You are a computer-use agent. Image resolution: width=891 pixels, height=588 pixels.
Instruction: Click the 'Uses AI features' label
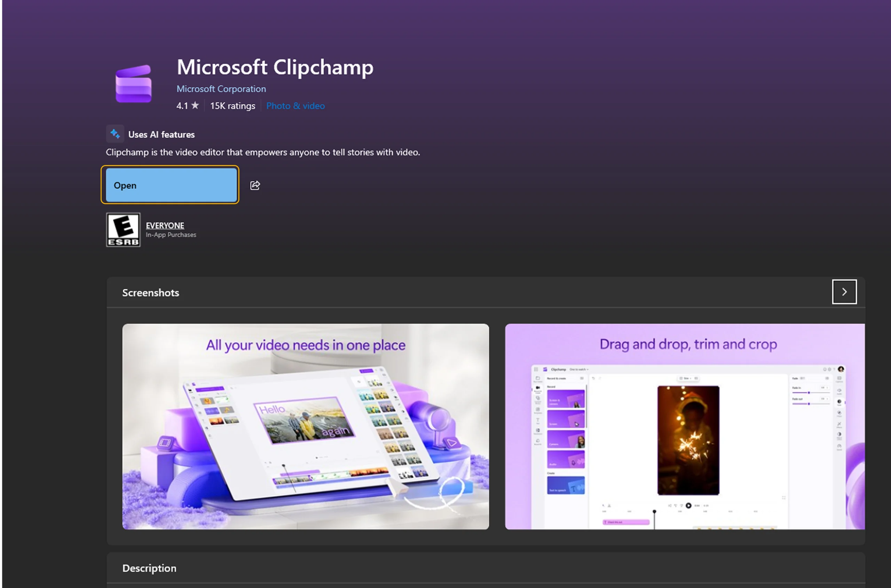coord(161,135)
